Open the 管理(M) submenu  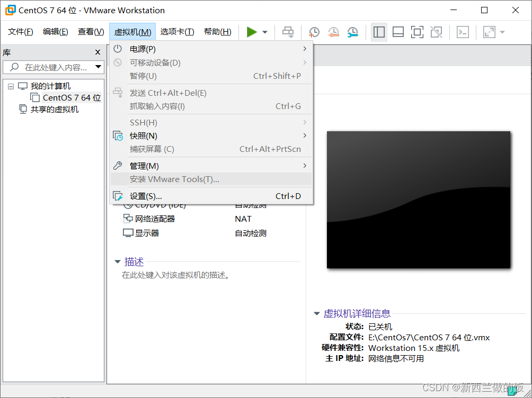click(211, 166)
